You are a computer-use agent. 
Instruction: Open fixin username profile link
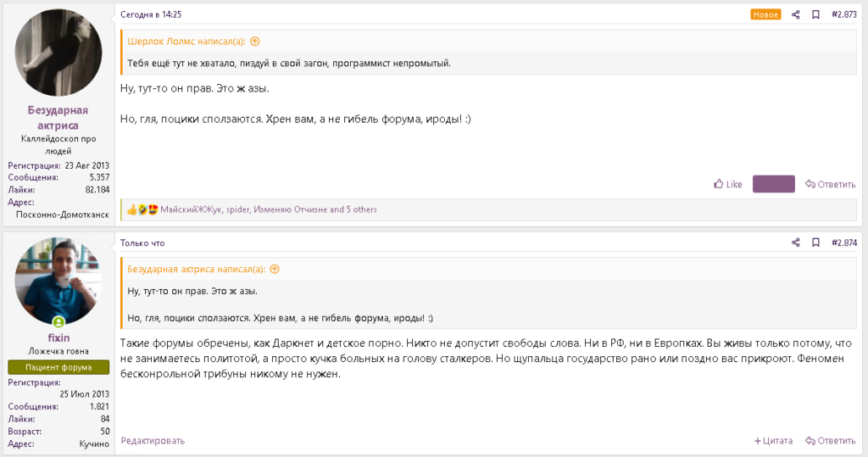point(58,338)
